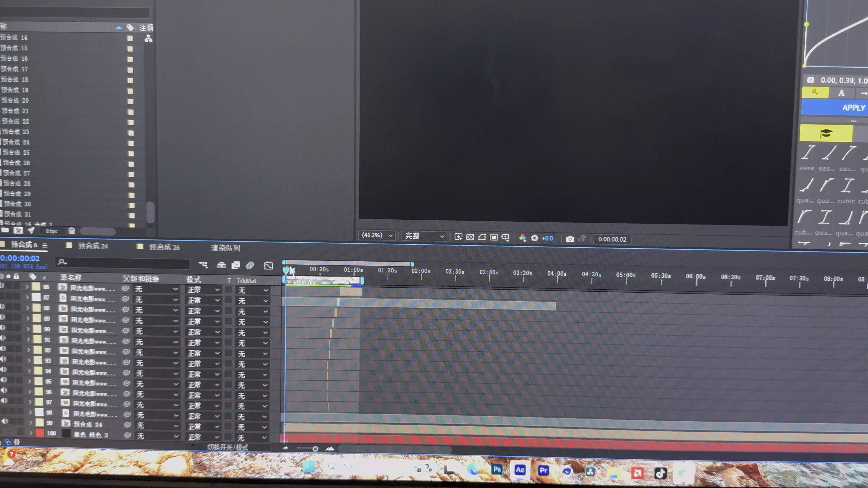Screen dimensions: 868x488
Task: Select the first ease curve preset icon
Action: coord(808,152)
